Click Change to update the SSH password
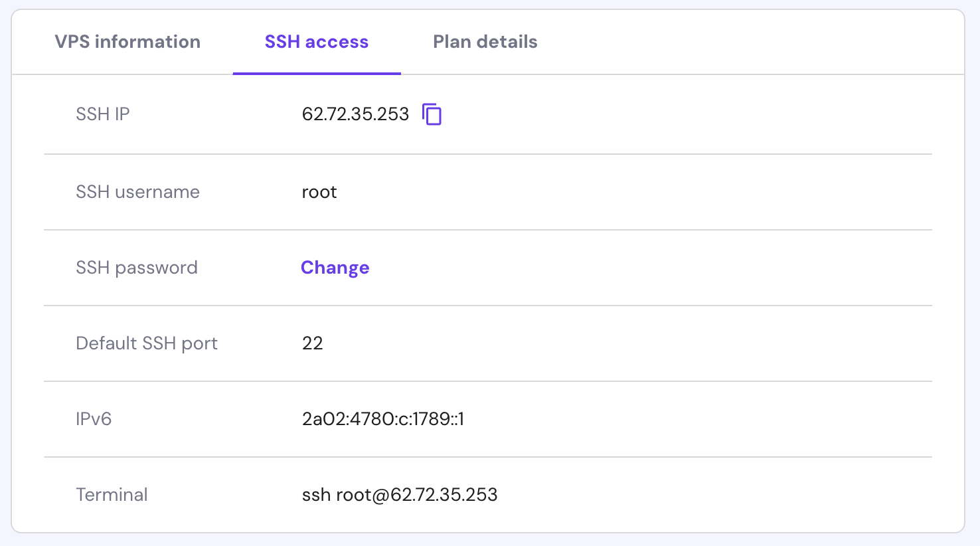 click(x=335, y=268)
